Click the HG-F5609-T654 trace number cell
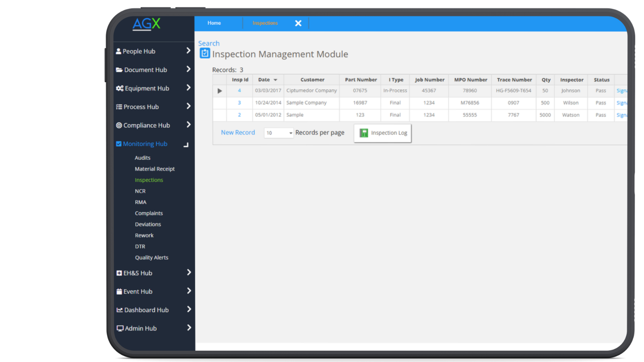This screenshot has height=362, width=644. click(514, 90)
